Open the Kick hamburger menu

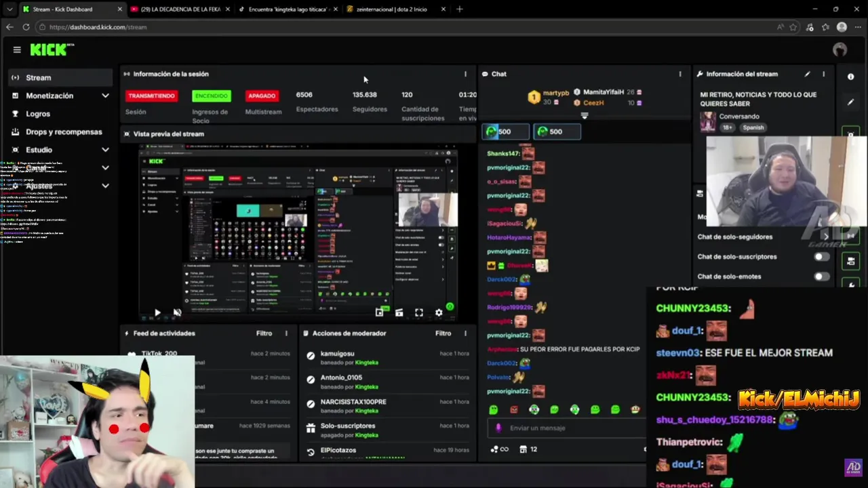coord(17,49)
